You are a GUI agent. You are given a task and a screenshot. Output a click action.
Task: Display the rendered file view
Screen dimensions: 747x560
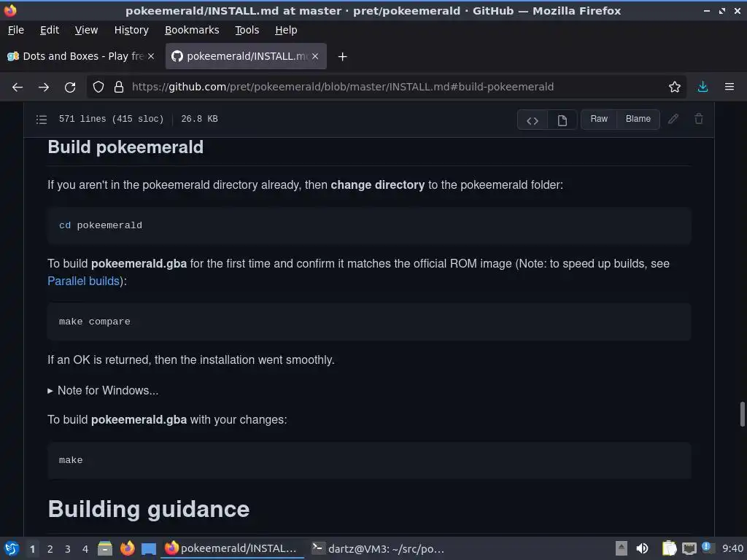pyautogui.click(x=562, y=120)
